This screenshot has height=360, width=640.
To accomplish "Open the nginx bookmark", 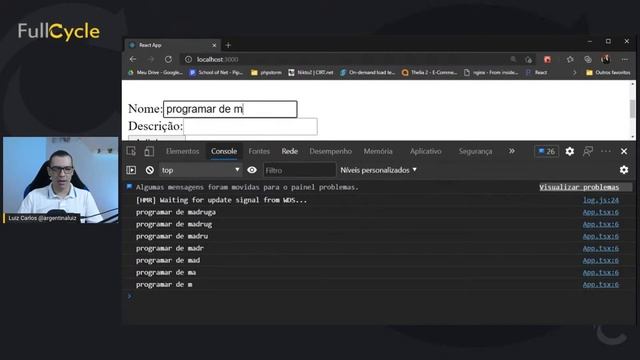I will [491, 72].
